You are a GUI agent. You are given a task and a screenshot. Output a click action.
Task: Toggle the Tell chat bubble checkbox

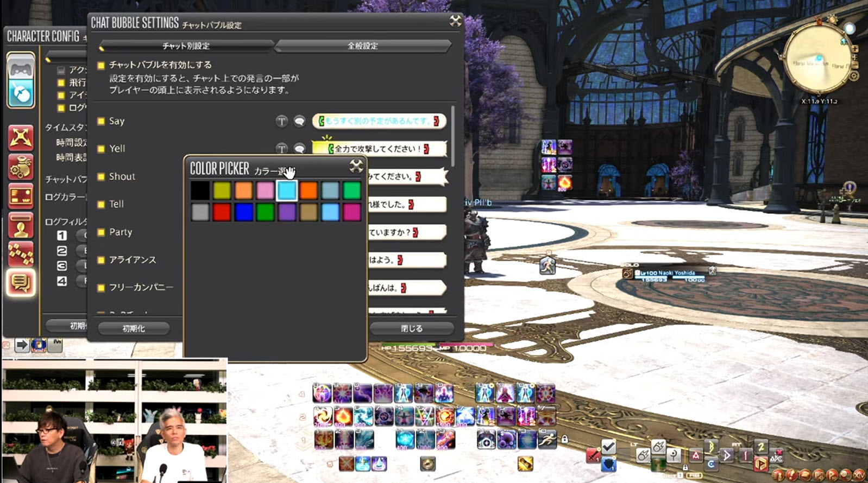click(101, 205)
